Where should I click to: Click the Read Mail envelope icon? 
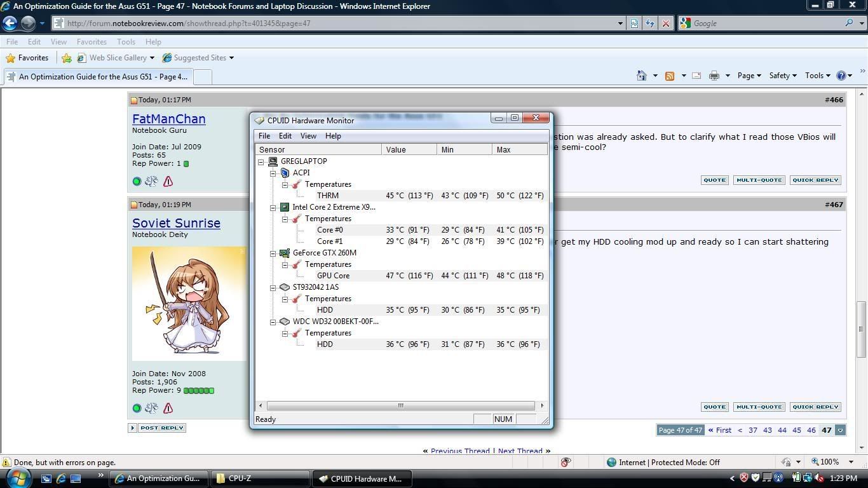[x=696, y=76]
